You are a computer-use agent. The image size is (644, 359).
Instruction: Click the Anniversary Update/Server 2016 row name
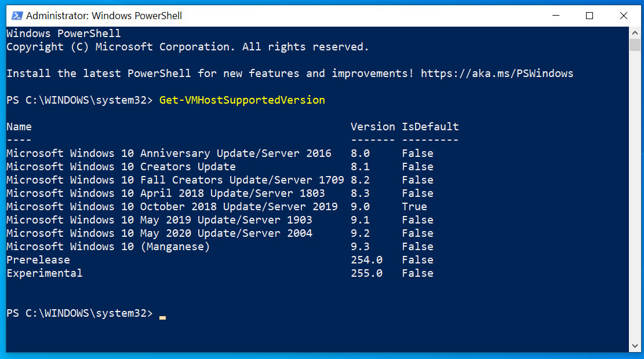(x=169, y=153)
